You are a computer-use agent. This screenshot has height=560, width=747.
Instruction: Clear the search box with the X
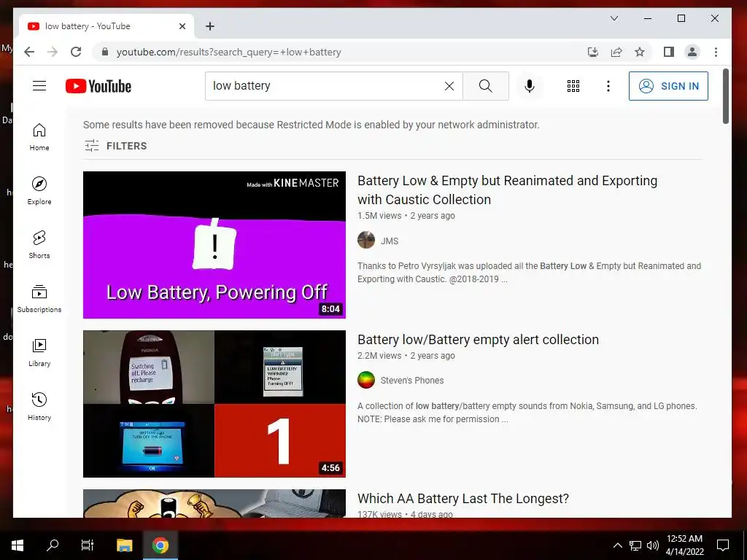(x=449, y=86)
